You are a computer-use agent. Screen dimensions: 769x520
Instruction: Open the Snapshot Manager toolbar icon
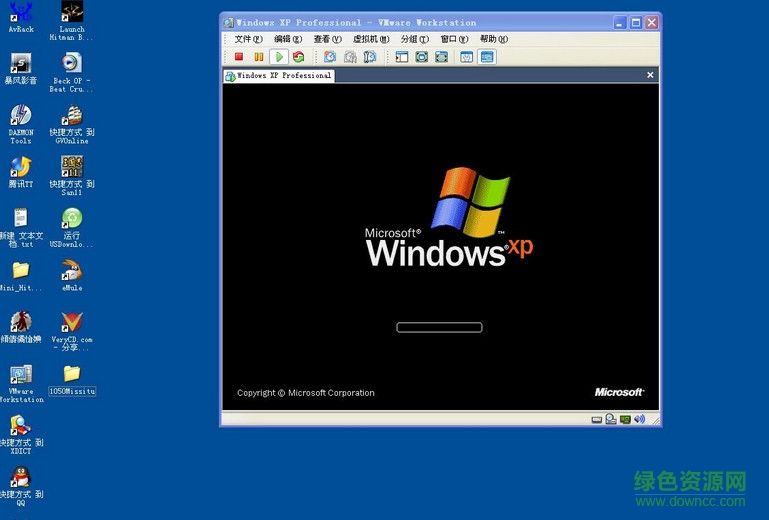point(370,57)
